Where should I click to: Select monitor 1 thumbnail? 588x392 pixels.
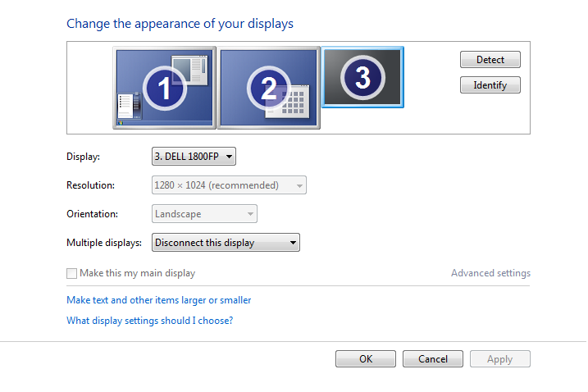(165, 88)
